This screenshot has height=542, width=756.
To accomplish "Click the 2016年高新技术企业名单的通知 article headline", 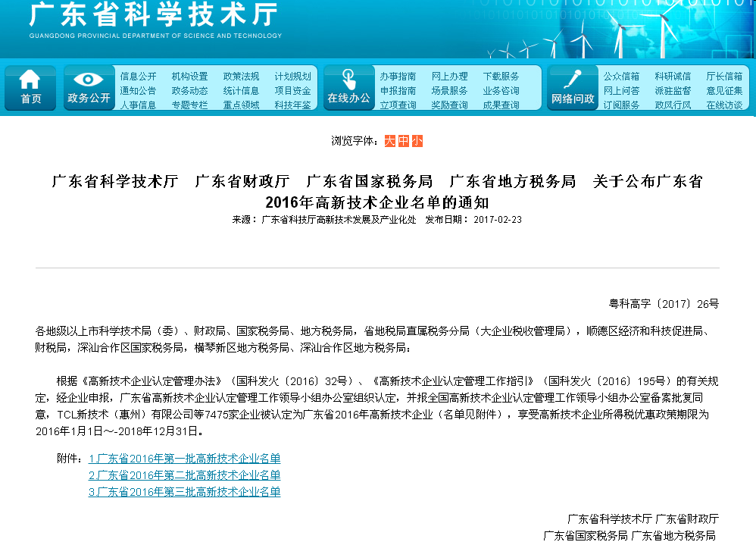I will pos(377,202).
